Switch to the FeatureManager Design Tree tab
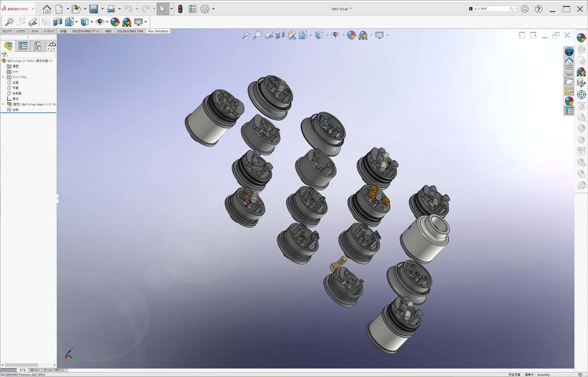Screen dimensions: 588x377 click(x=8, y=46)
